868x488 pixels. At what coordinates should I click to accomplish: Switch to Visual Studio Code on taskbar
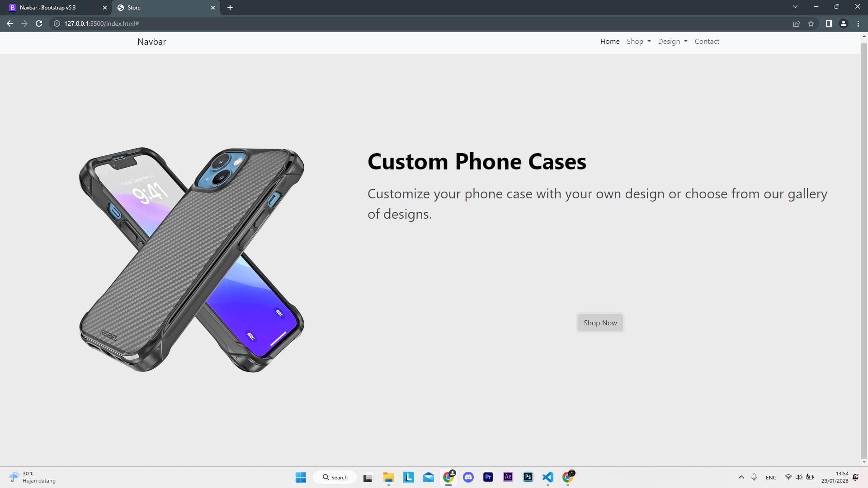[548, 477]
